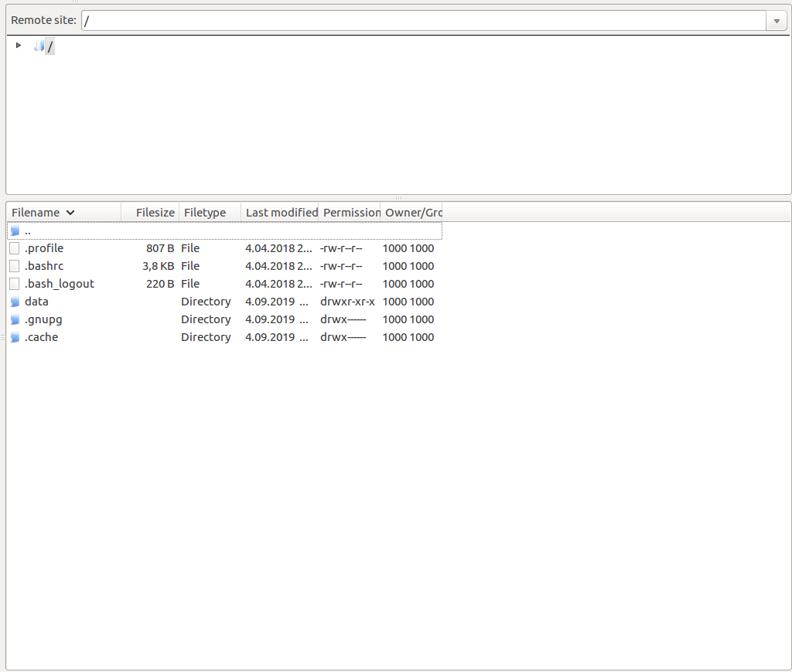Click -rw-r--r-- permission of .profile

pyautogui.click(x=341, y=248)
